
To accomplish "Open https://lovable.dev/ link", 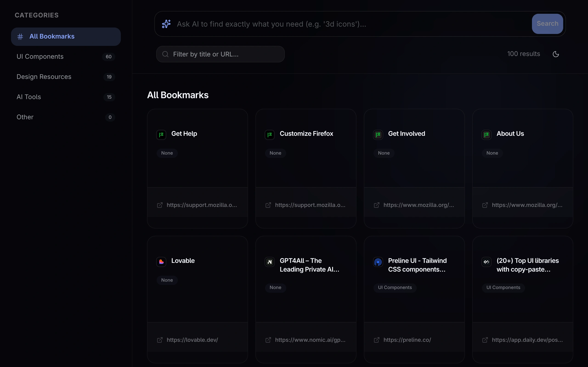I will tap(192, 340).
